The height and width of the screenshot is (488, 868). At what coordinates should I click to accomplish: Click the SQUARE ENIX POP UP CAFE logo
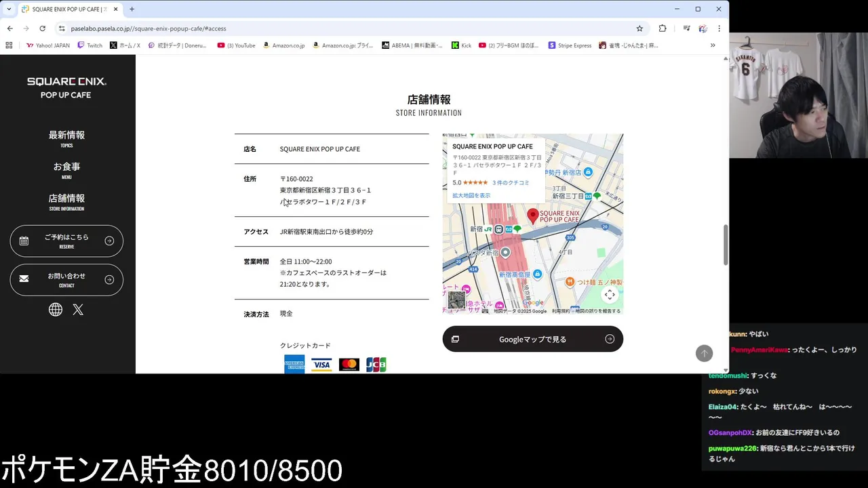click(66, 87)
